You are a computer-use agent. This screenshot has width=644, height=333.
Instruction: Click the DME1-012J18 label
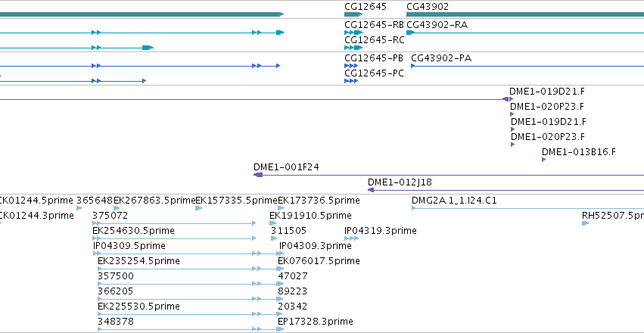(x=400, y=182)
